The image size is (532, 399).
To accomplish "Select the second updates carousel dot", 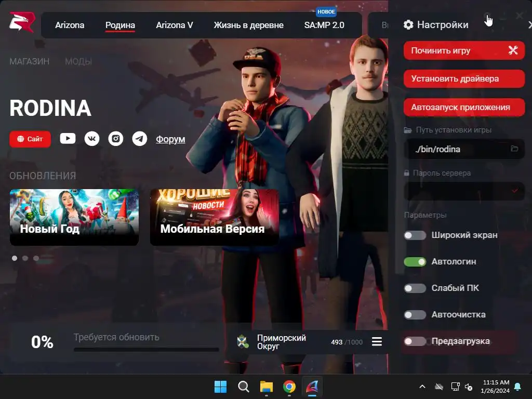I will click(25, 258).
